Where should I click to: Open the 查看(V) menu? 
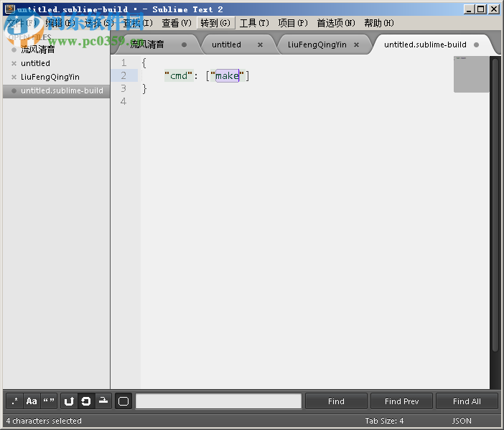(x=177, y=23)
